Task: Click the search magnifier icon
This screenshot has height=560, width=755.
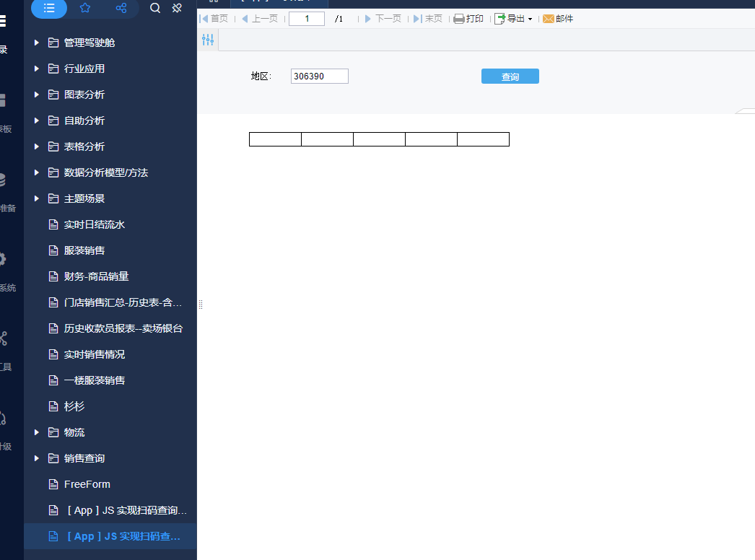Action: (155, 8)
